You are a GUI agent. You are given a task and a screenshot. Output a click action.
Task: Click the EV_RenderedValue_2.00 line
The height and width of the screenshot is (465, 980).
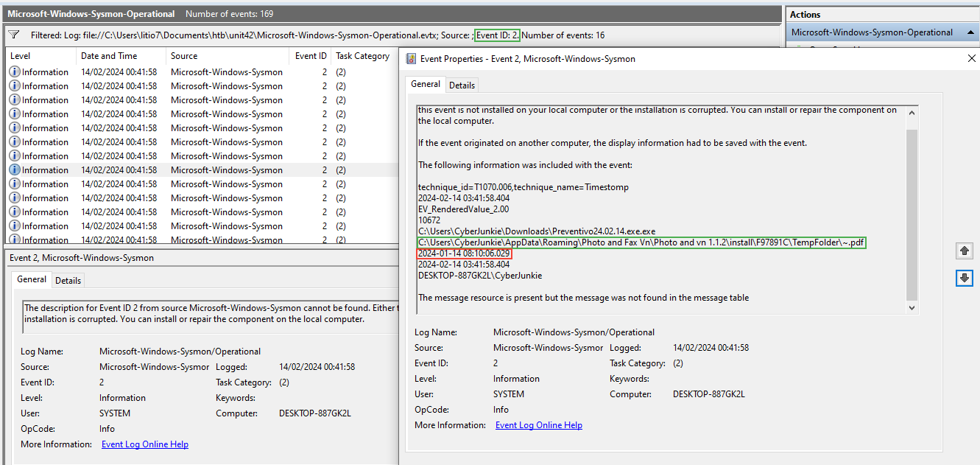coord(463,209)
